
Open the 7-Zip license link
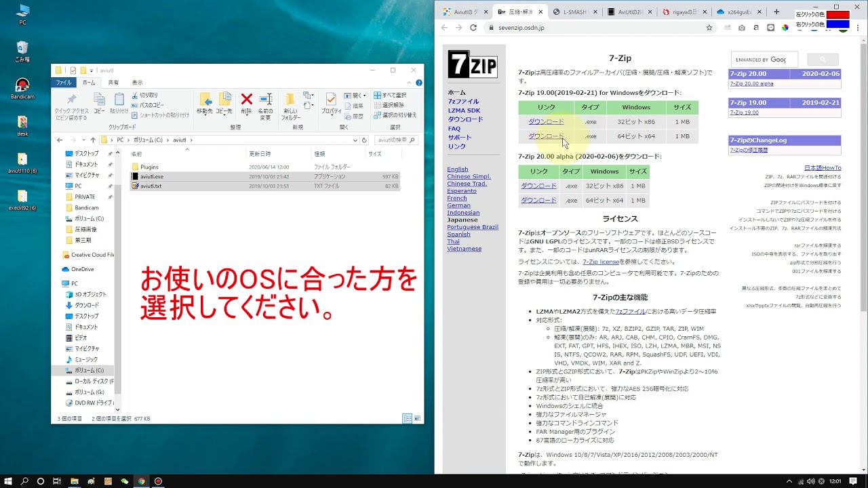point(601,262)
